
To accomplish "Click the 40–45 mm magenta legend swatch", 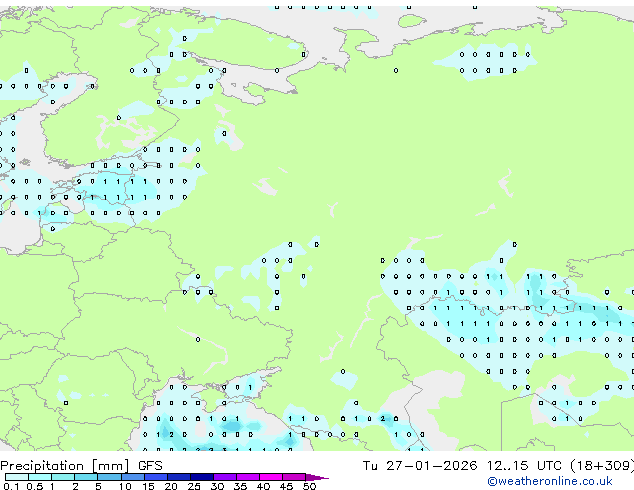I will (271, 477).
